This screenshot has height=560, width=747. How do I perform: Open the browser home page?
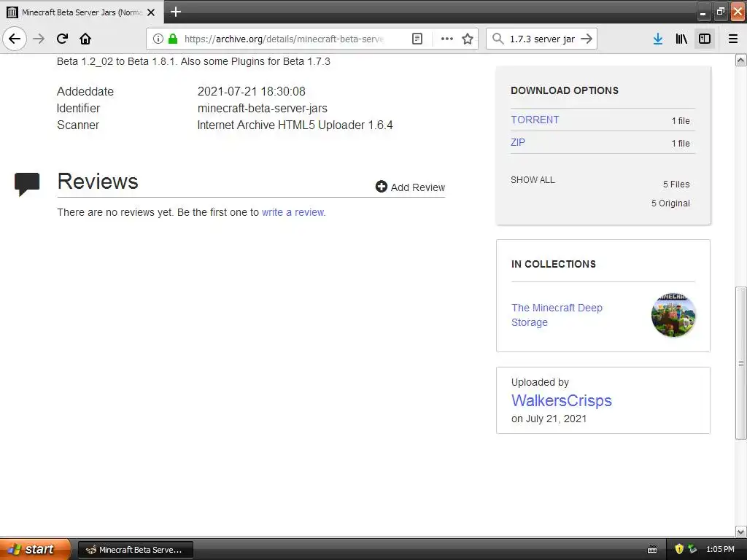tap(85, 39)
